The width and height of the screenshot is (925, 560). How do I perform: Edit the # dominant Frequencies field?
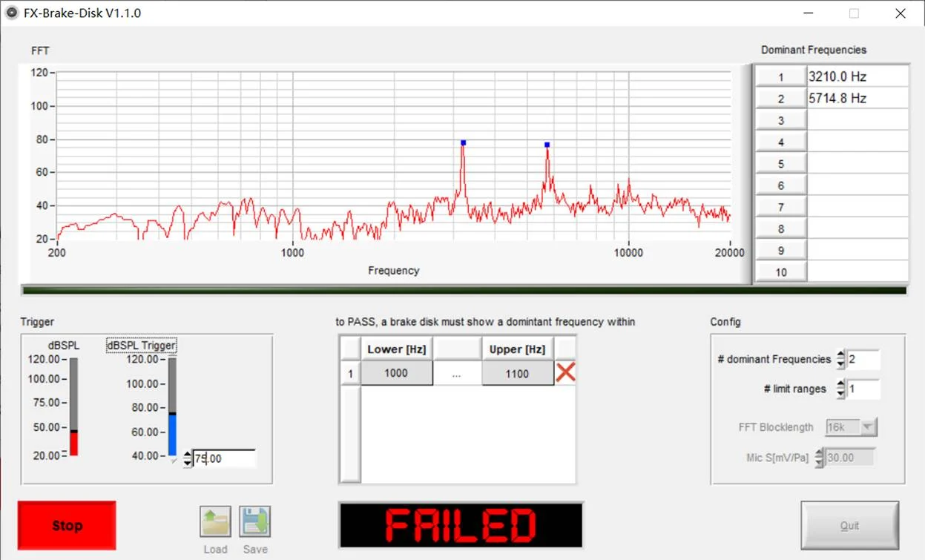[863, 360]
